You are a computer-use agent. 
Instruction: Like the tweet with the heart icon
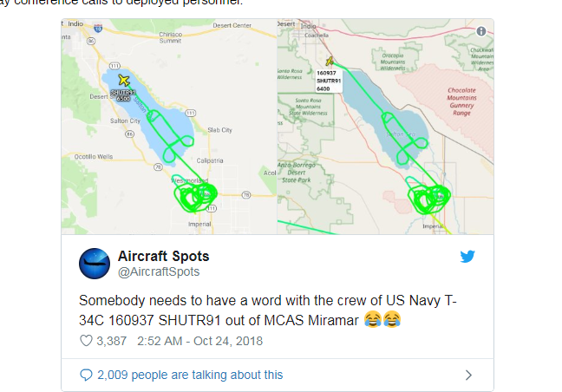pos(86,341)
